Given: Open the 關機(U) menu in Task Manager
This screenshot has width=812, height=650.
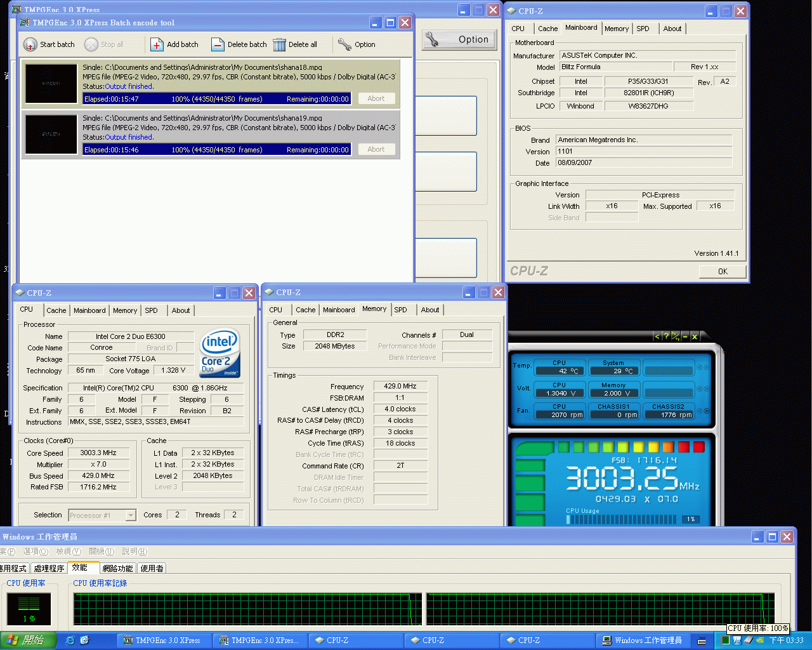Looking at the screenshot, I should [101, 552].
